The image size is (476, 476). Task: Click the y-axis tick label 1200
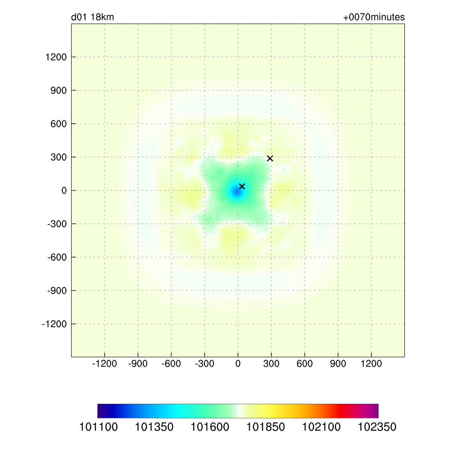pyautogui.click(x=56, y=57)
